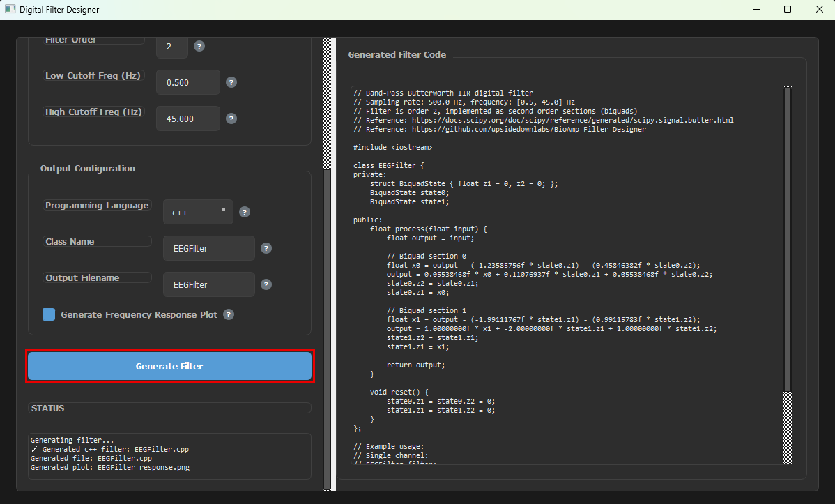835x504 pixels.
Task: Click the 'float x1 = output' code line
Action: 544,320
